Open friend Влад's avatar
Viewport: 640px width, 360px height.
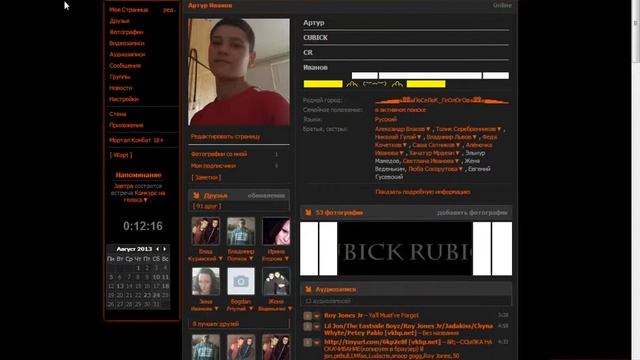[205, 231]
